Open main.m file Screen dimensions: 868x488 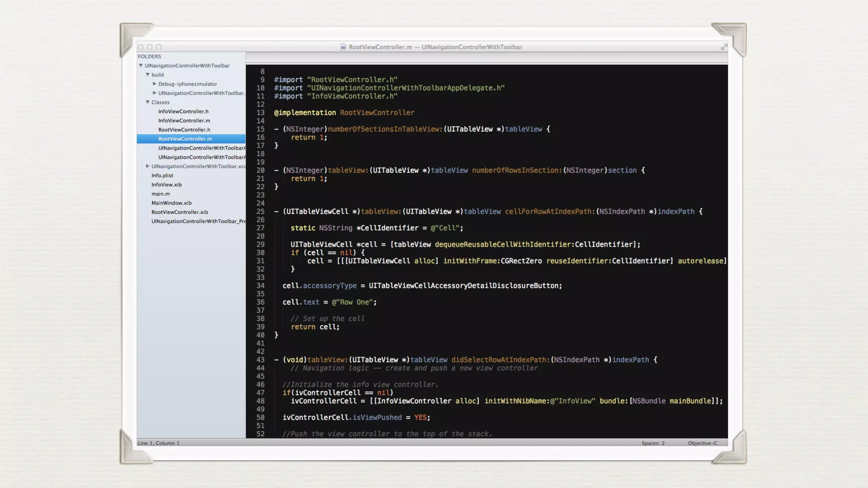(x=161, y=194)
